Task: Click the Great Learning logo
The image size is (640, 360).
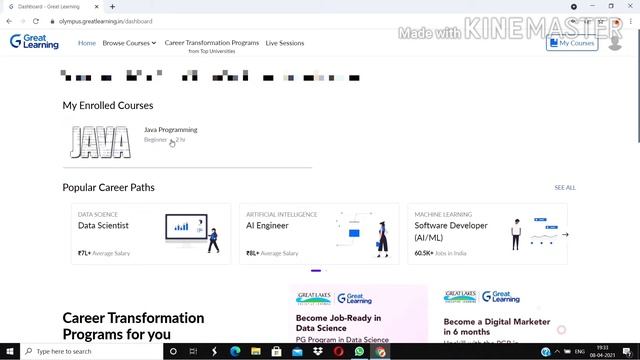Action: tap(34, 42)
